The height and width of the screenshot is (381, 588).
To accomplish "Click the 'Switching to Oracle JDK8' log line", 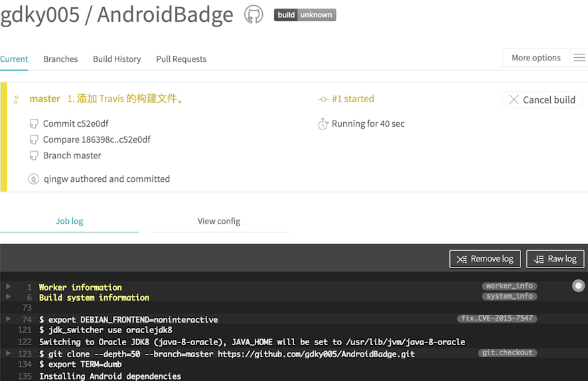I will click(252, 342).
